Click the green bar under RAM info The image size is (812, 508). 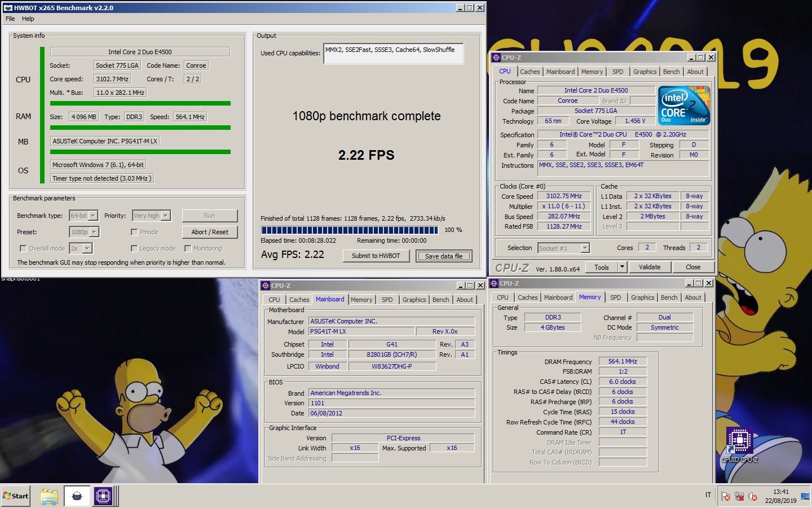point(140,128)
